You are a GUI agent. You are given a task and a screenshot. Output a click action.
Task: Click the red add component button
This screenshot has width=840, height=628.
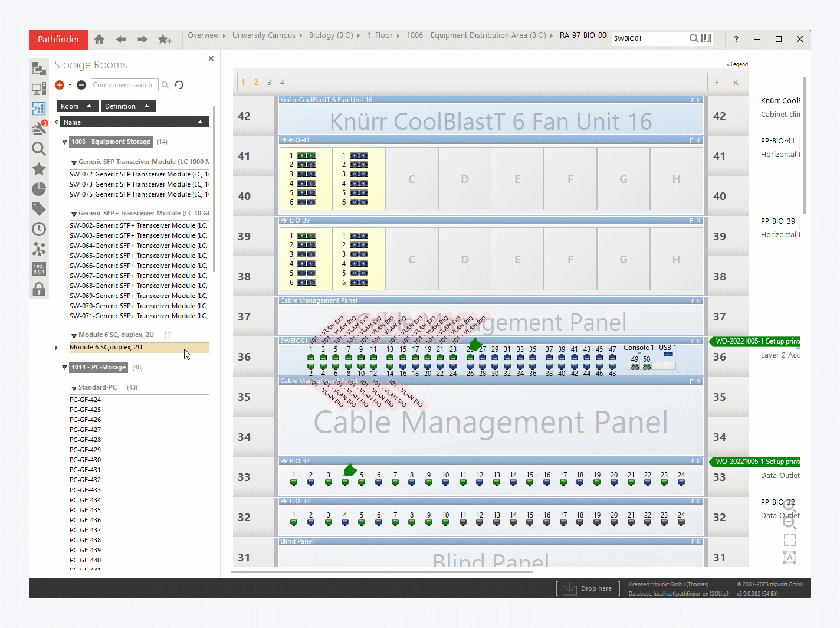60,85
